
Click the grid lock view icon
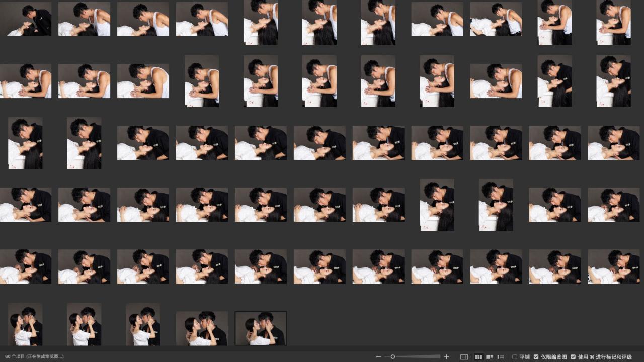pos(464,357)
